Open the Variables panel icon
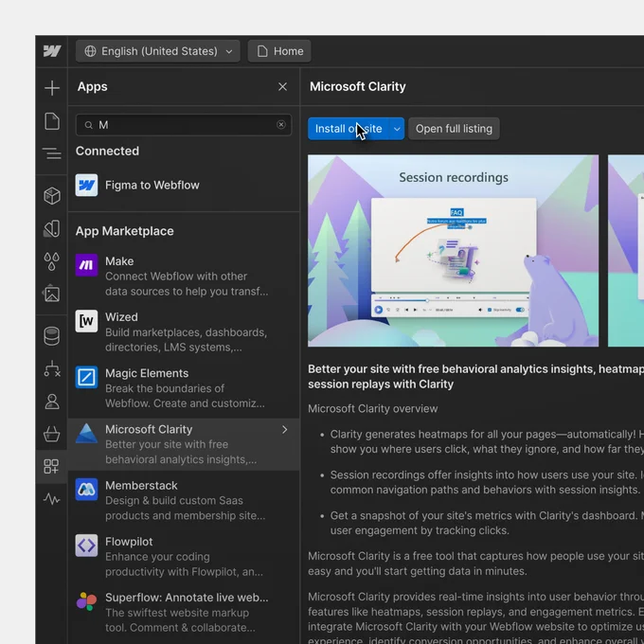 (x=52, y=229)
